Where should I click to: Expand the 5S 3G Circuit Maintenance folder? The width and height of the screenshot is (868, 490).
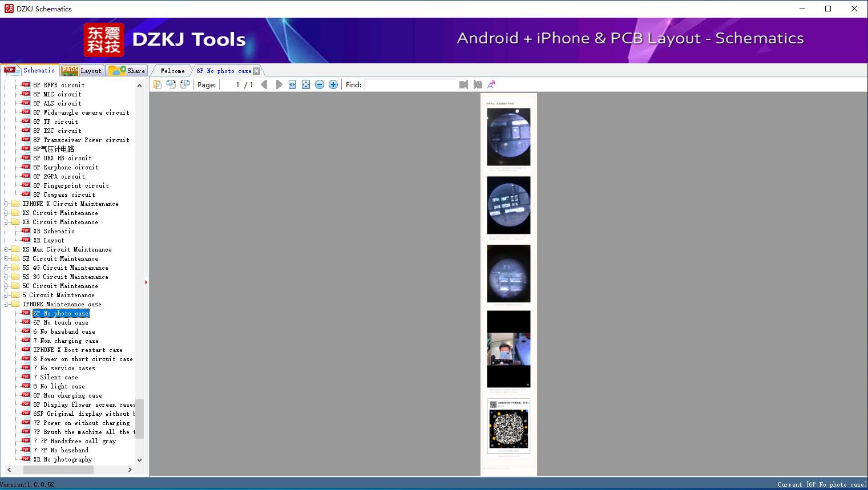click(6, 277)
